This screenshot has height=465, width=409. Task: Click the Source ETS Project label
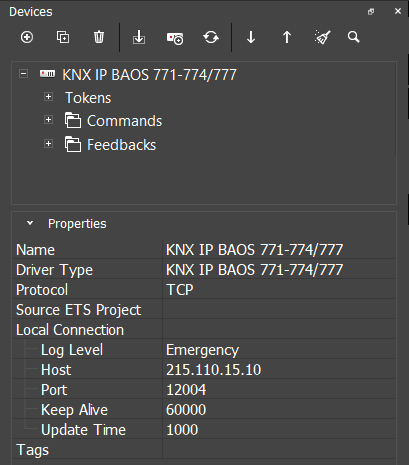(78, 310)
